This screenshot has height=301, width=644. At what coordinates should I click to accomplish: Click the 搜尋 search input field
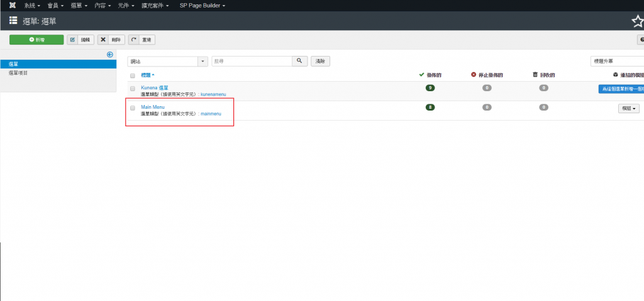(x=252, y=61)
